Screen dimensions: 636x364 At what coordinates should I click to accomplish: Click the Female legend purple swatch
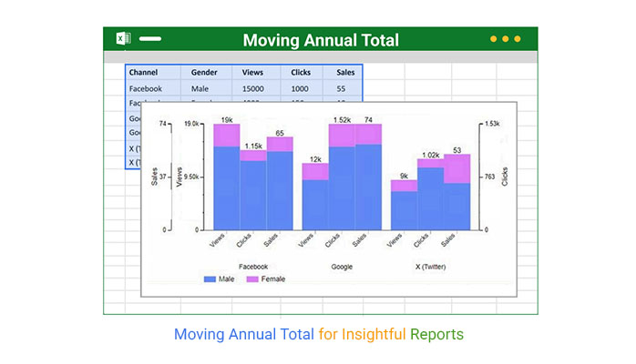(252, 279)
